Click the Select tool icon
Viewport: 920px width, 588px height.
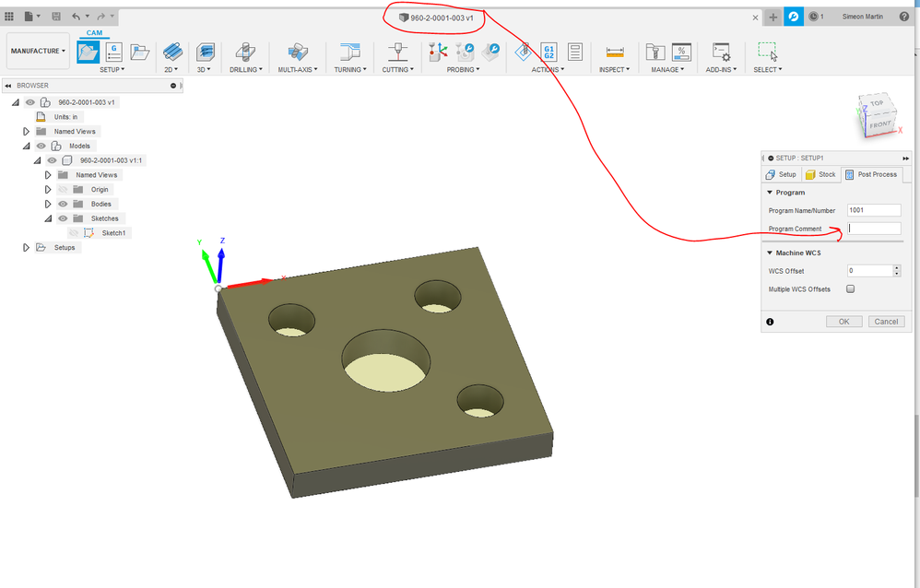pos(768,52)
